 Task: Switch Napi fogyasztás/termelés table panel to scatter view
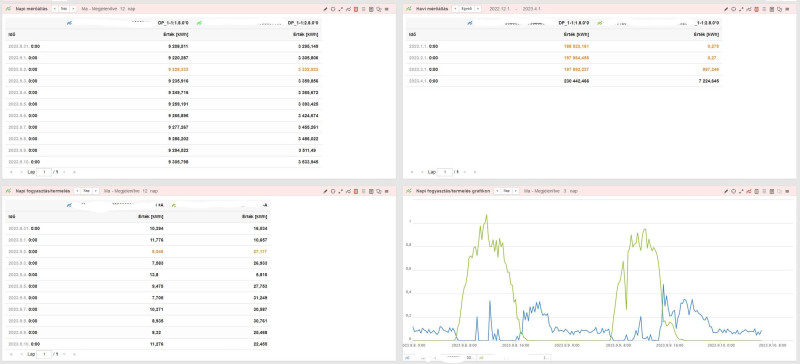pos(341,191)
